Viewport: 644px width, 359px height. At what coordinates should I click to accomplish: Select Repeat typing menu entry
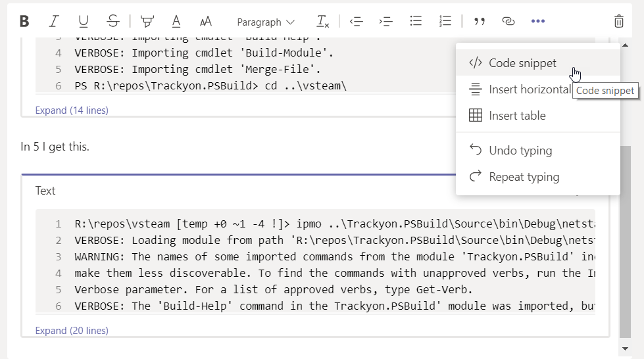[537, 177]
